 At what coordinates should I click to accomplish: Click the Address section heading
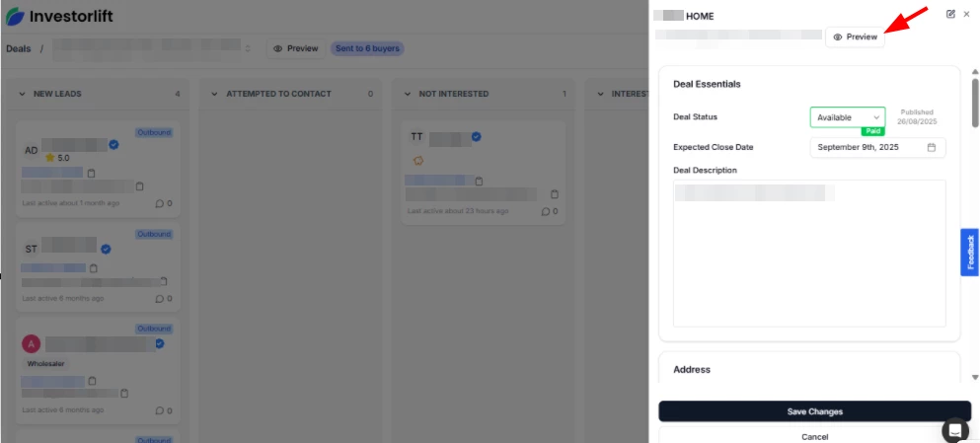click(692, 369)
